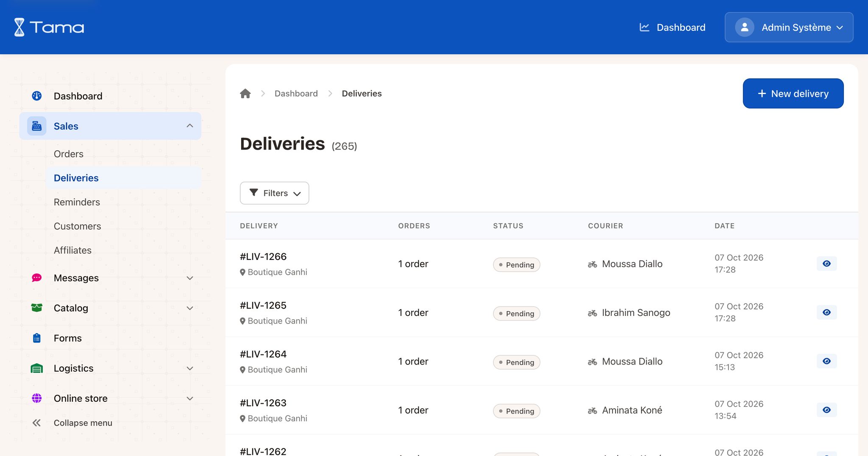This screenshot has height=456, width=868.
Task: Click the Logistics warehouse icon
Action: click(37, 368)
